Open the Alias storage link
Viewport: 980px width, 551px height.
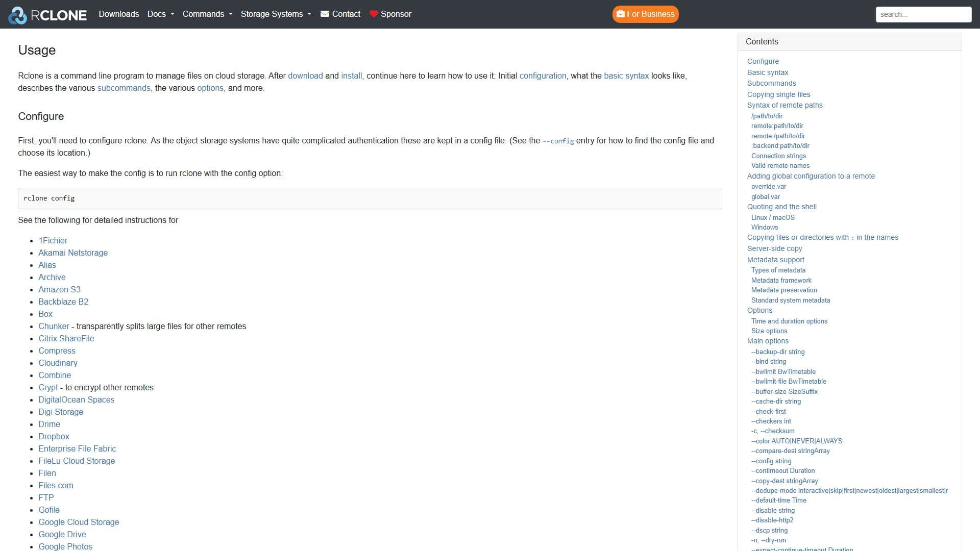click(47, 265)
